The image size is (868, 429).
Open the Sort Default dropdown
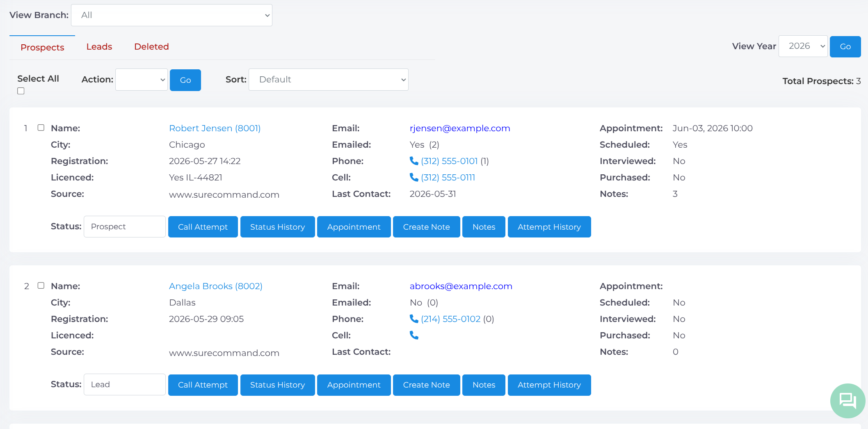(329, 80)
